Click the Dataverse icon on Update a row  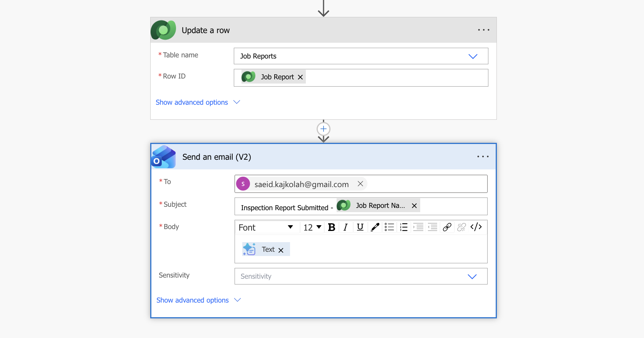163,30
